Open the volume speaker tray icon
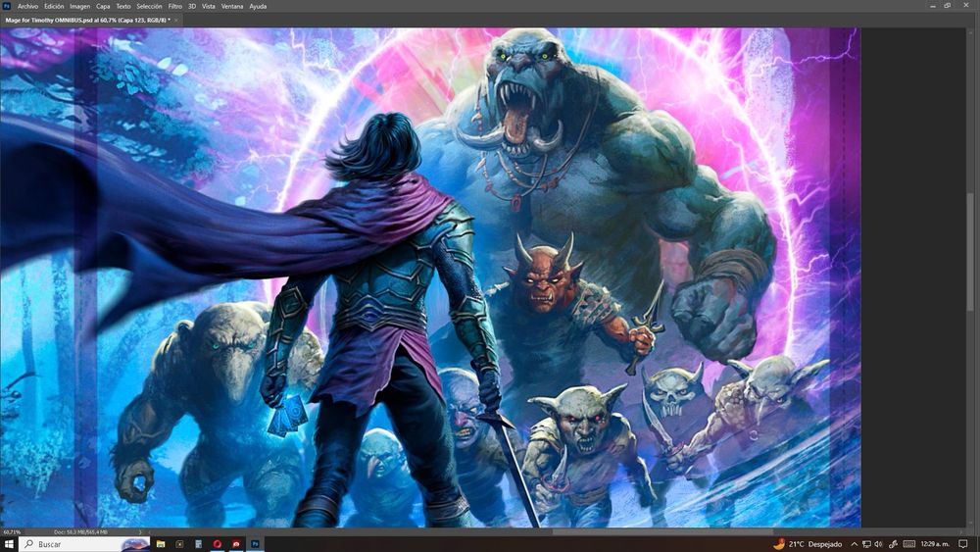 click(x=878, y=544)
